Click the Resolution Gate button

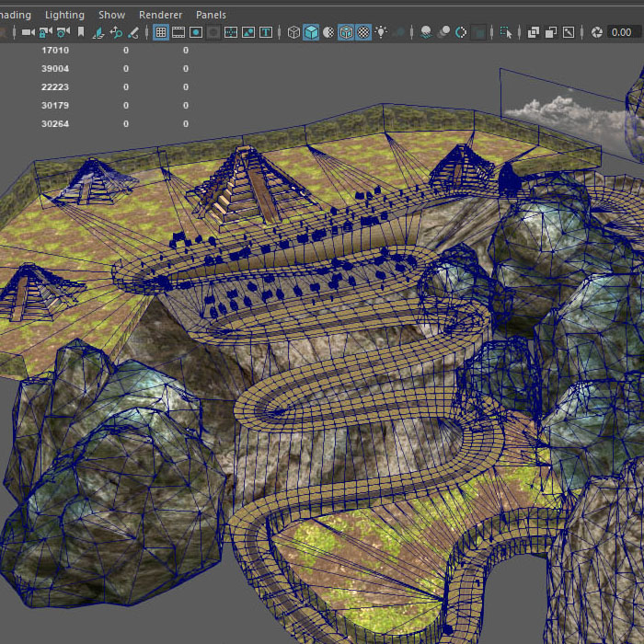coord(196,32)
